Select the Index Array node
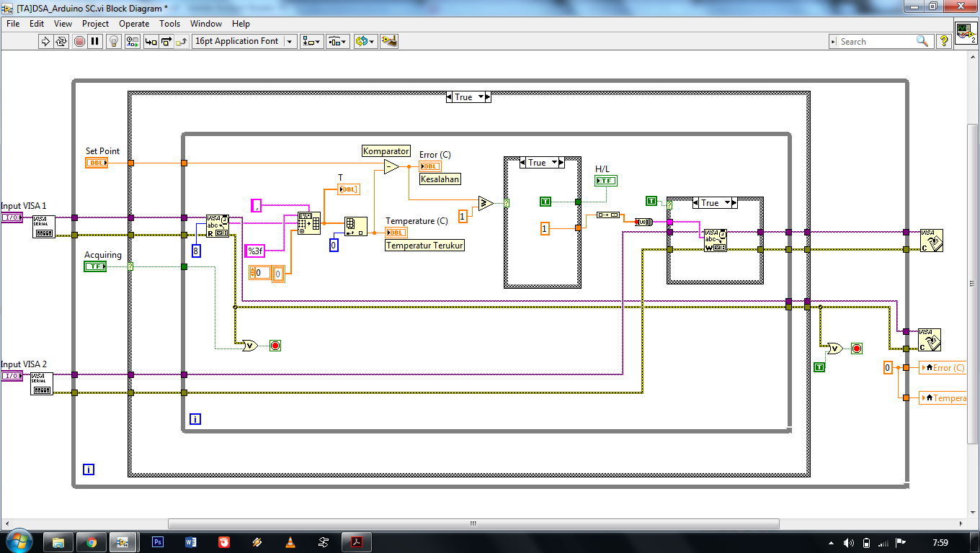 point(355,227)
